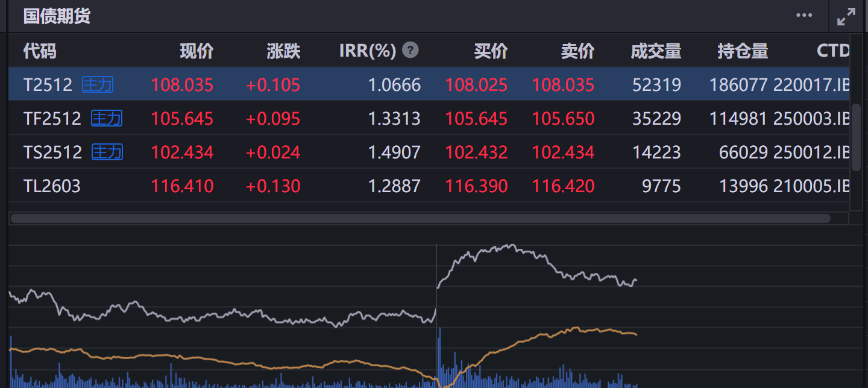
Task: Click the 主力 tag next to TF2512
Action: [x=107, y=118]
